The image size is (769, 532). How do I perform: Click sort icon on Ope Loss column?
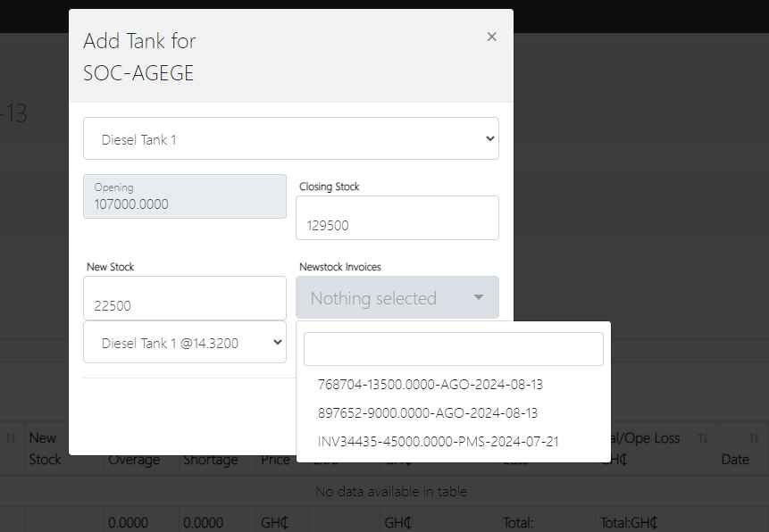(x=702, y=438)
